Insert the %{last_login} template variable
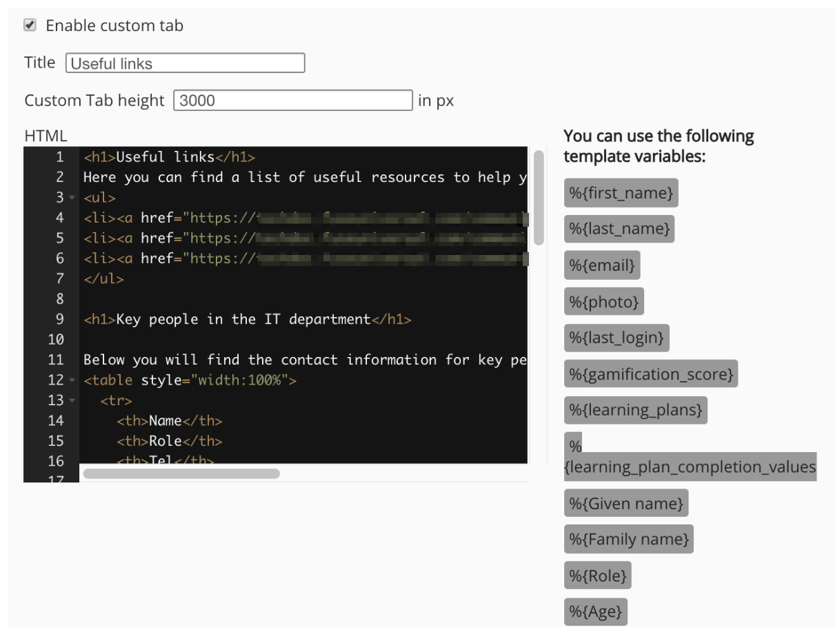Screen dimensions: 840x634 (x=616, y=338)
